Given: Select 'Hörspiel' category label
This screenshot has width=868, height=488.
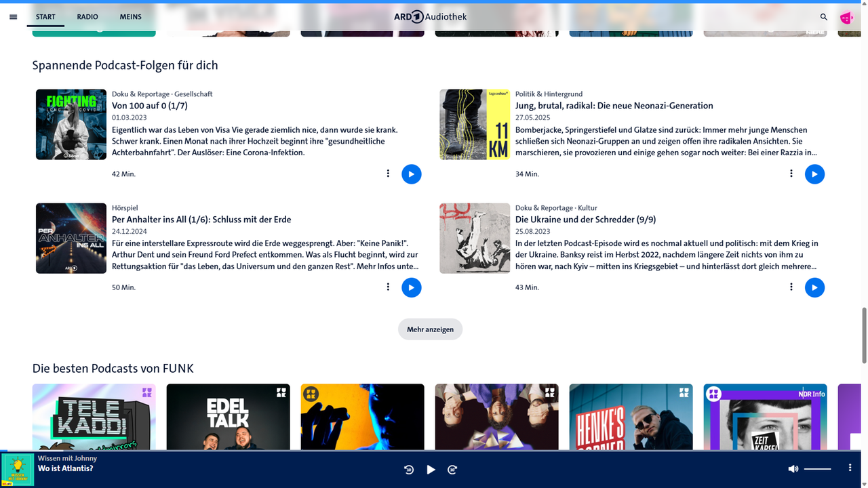Looking at the screenshot, I should 125,208.
